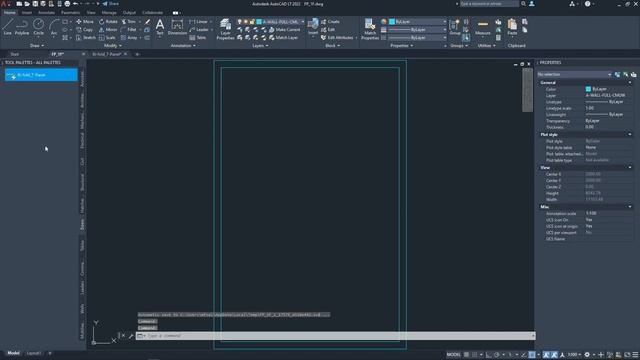
Task: Click the help search keyword field
Action: (x=489, y=4)
